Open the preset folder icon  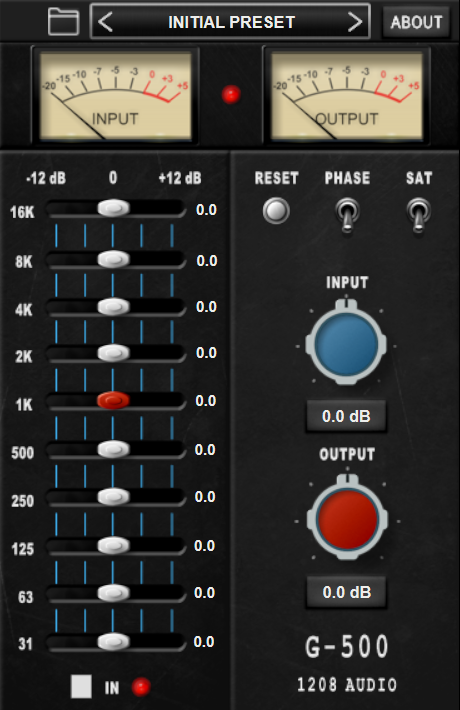pos(63,21)
